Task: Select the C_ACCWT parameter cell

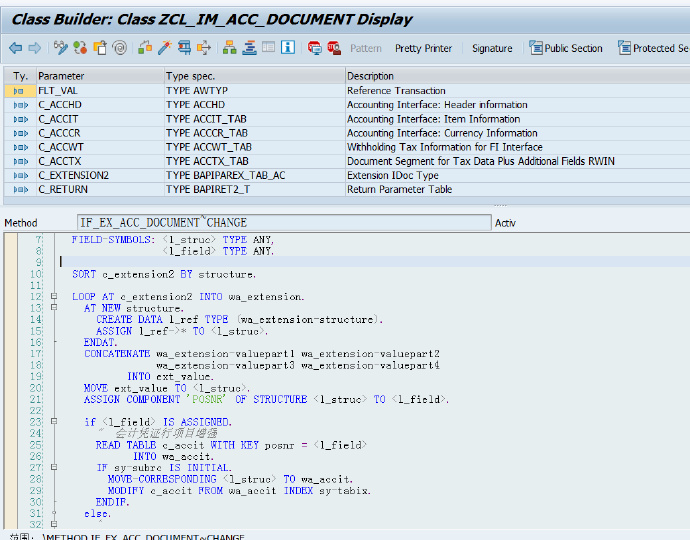Action: pos(100,147)
